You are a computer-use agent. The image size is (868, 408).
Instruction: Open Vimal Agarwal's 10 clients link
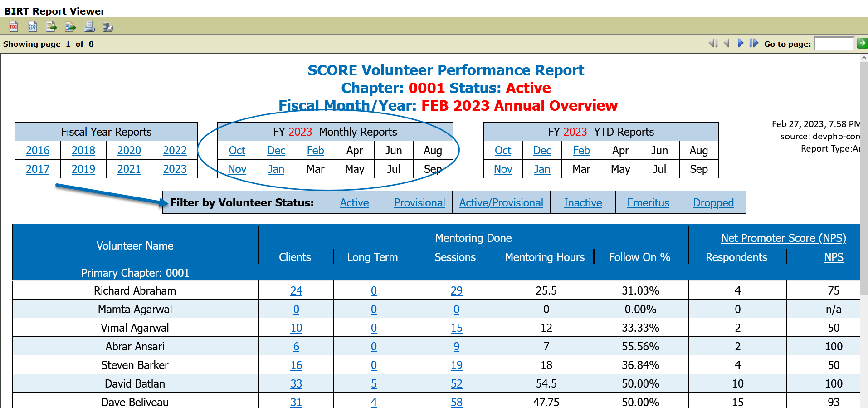pos(296,328)
